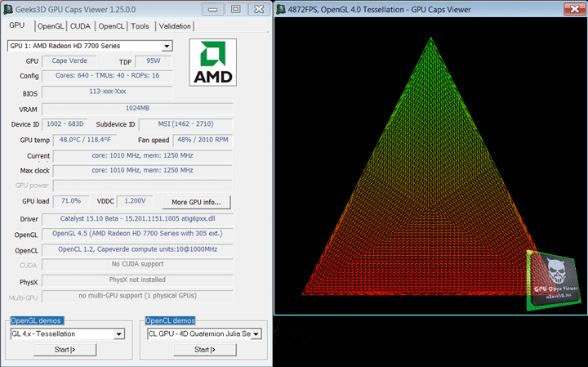Image resolution: width=588 pixels, height=367 pixels.
Task: Start the selected OpenGL demo
Action: point(65,350)
